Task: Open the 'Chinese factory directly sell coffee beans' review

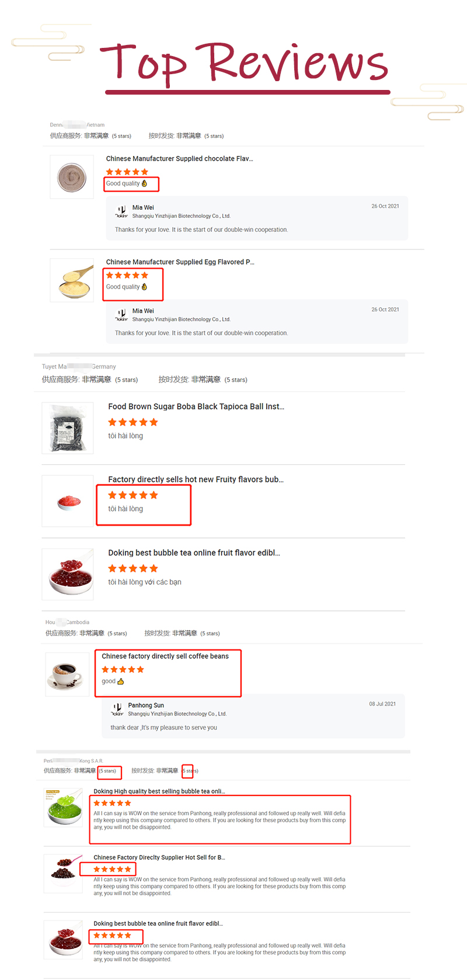Action: coord(166,656)
